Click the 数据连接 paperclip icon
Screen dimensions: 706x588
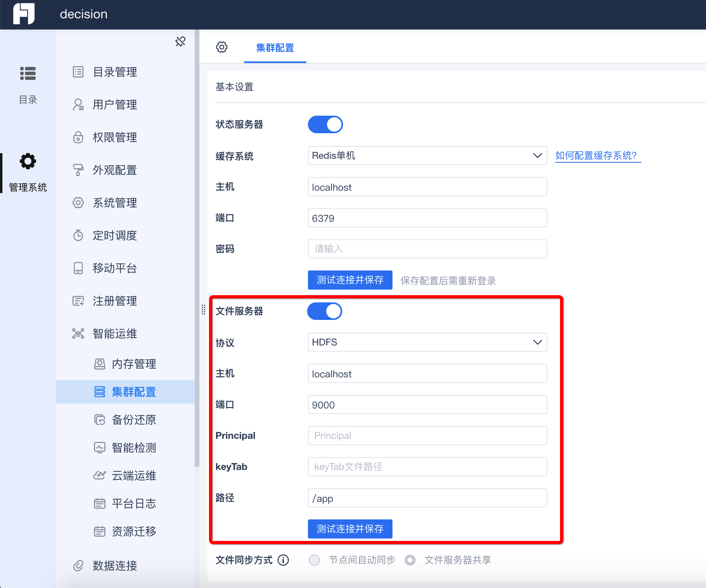tap(78, 566)
